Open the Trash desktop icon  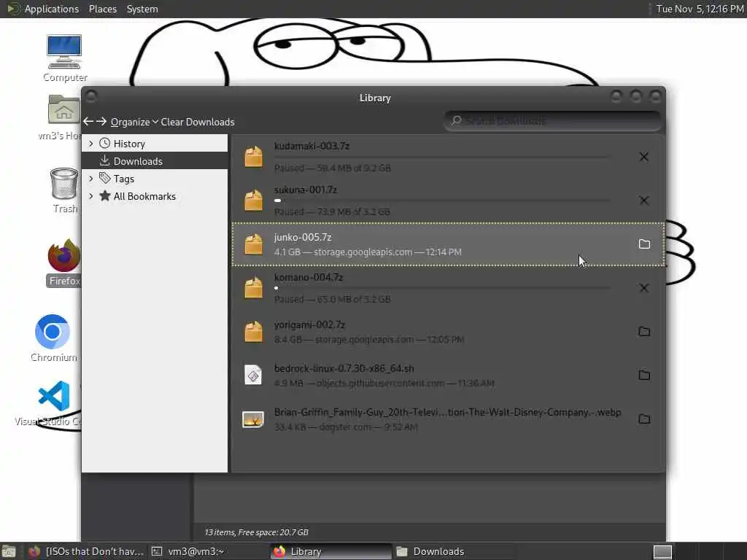[64, 190]
